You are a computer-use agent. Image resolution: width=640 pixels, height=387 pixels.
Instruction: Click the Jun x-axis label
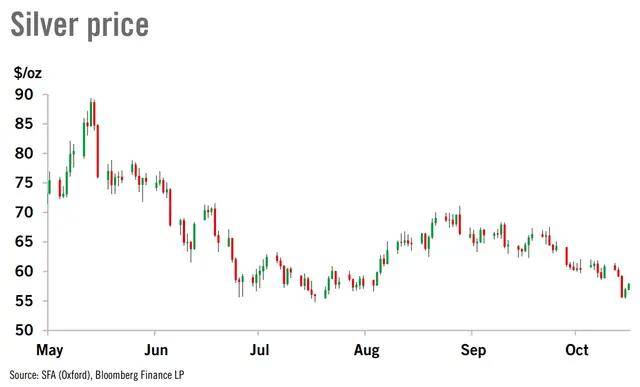point(156,350)
